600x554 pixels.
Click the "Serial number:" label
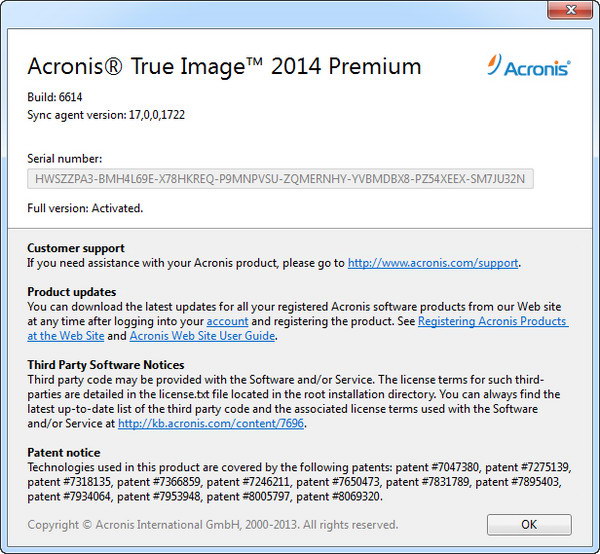[65, 158]
